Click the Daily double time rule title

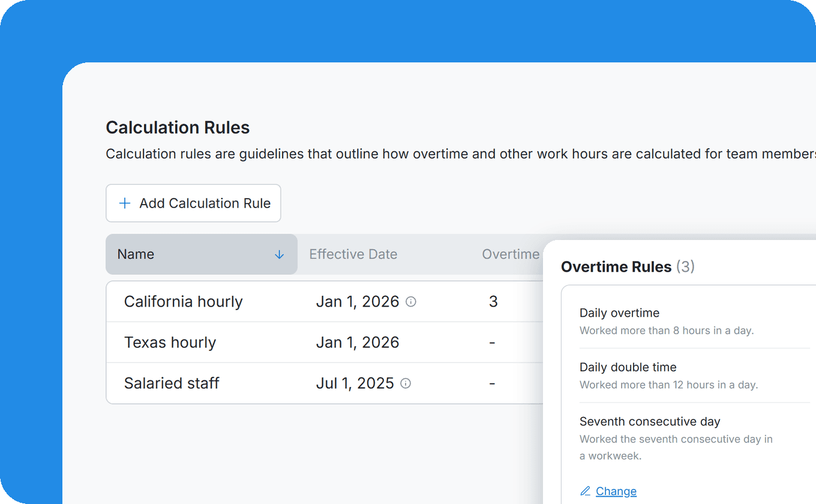pos(628,367)
